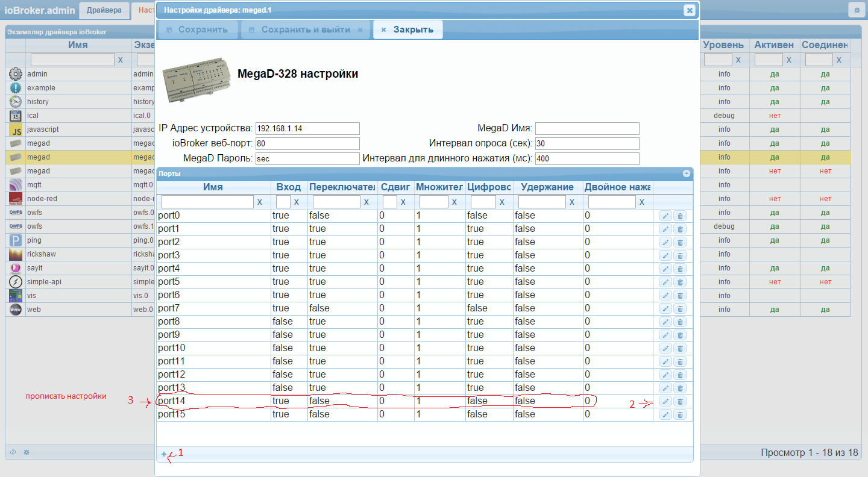Image resolution: width=868 pixels, height=477 pixels.
Task: Click the example driver icon
Action: click(x=16, y=88)
